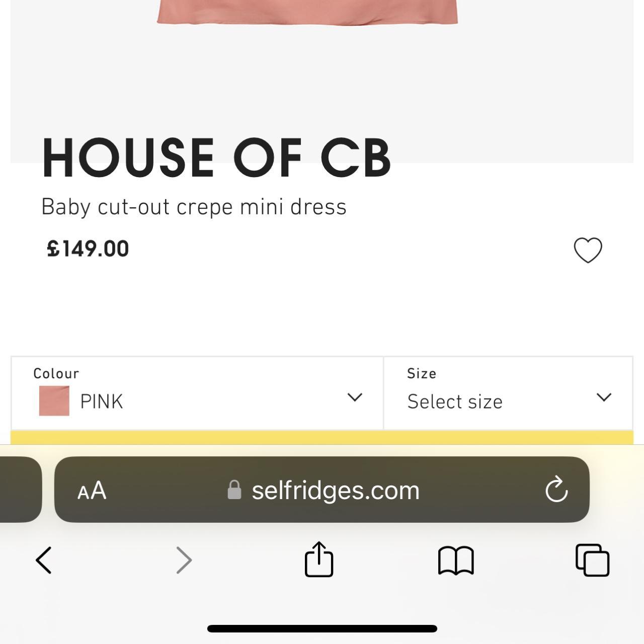Tap the padlock icon in the address bar
Image resolution: width=644 pixels, height=644 pixels.
coord(234,490)
